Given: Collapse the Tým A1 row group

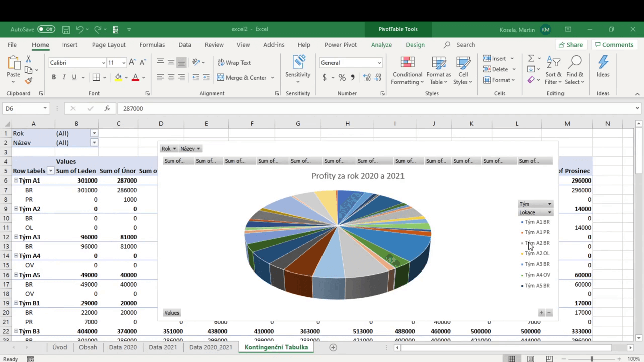Looking at the screenshot, I should click(x=15, y=180).
